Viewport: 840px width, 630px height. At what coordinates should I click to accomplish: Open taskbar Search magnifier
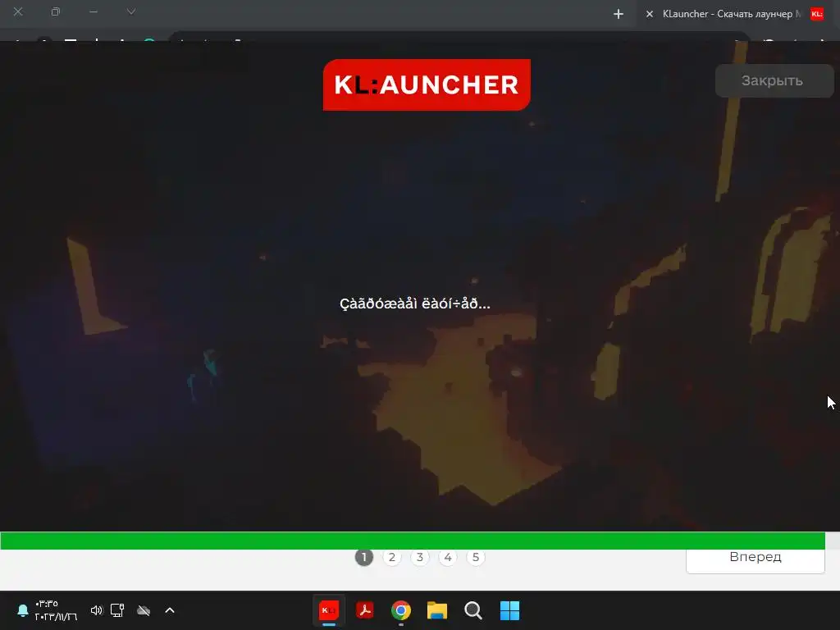click(x=473, y=610)
